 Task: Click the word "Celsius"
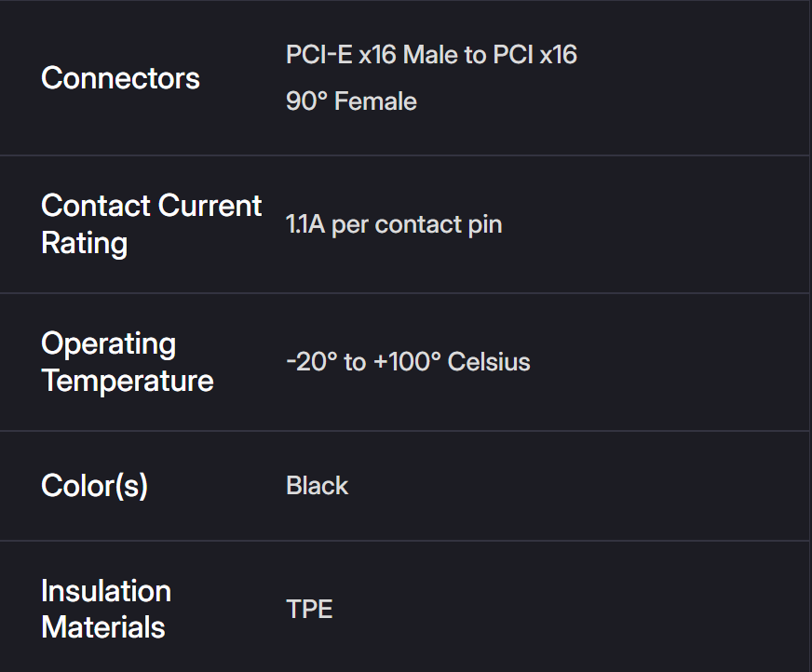[x=489, y=362]
